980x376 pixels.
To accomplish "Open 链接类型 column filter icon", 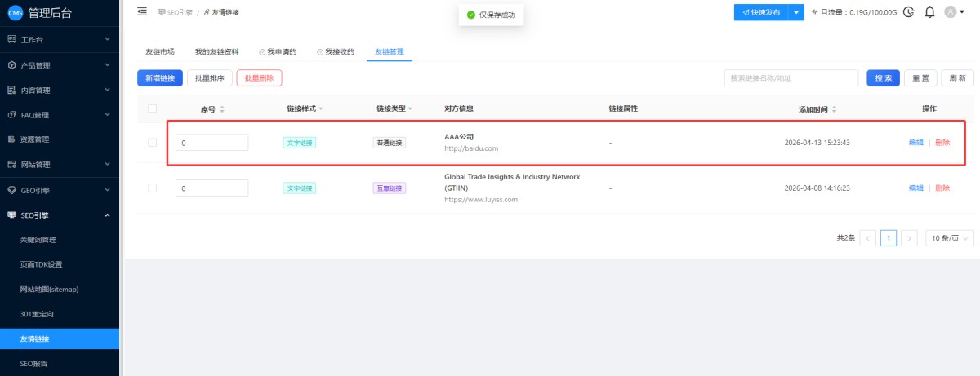I will pyautogui.click(x=410, y=109).
